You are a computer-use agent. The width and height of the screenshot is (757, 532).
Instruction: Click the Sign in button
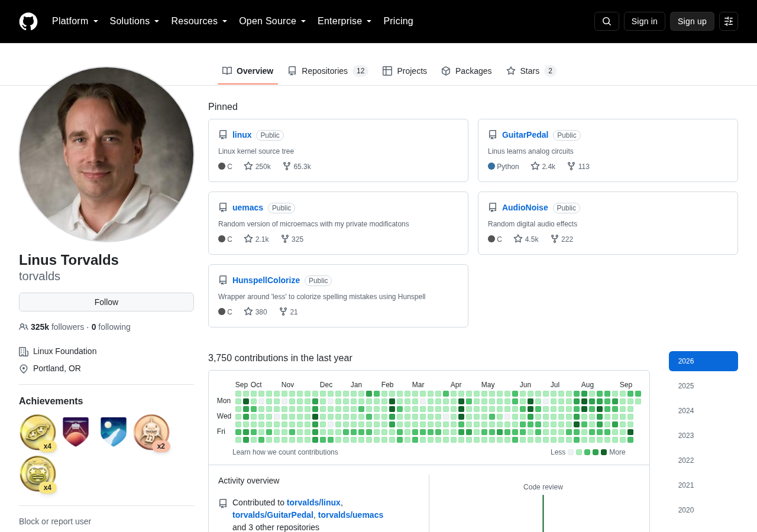point(645,21)
